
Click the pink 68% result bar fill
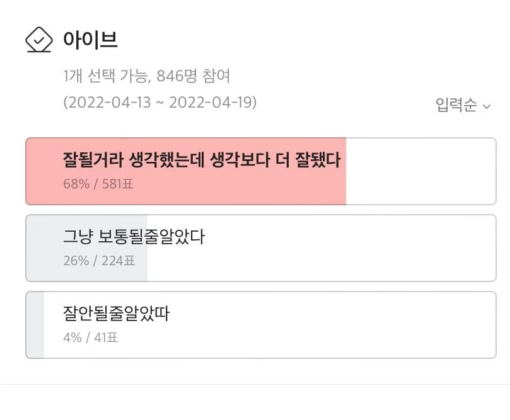coord(186,171)
